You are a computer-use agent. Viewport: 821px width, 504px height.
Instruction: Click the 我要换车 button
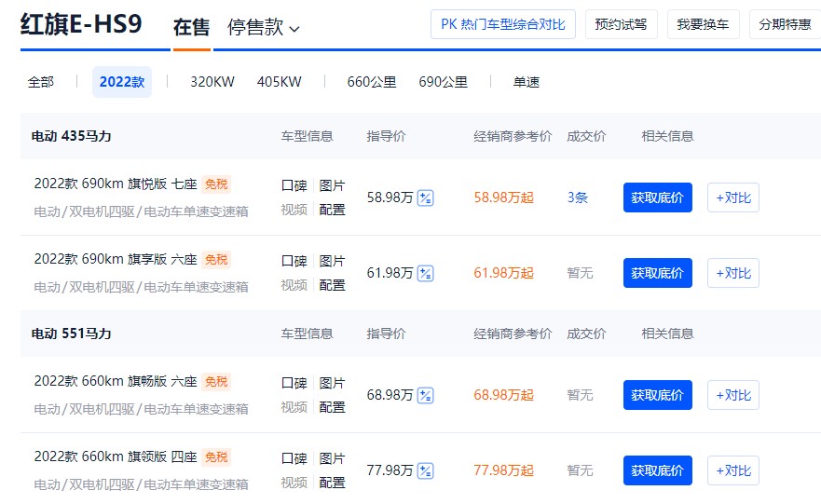tap(704, 24)
